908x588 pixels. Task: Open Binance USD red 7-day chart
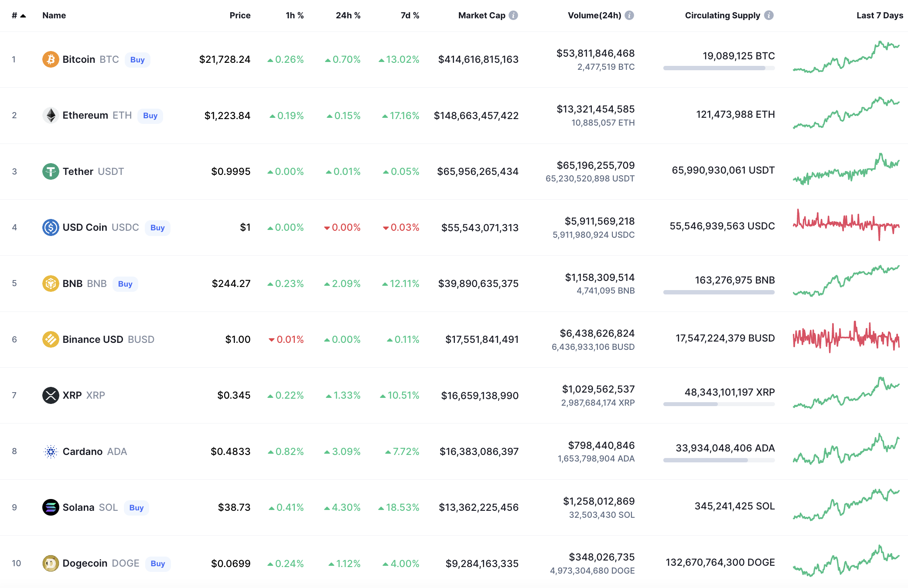(x=846, y=337)
